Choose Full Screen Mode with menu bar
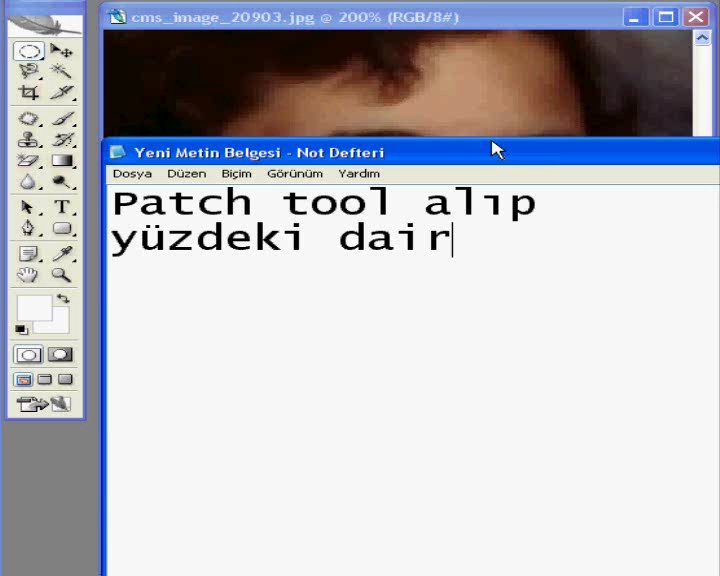 coord(45,379)
